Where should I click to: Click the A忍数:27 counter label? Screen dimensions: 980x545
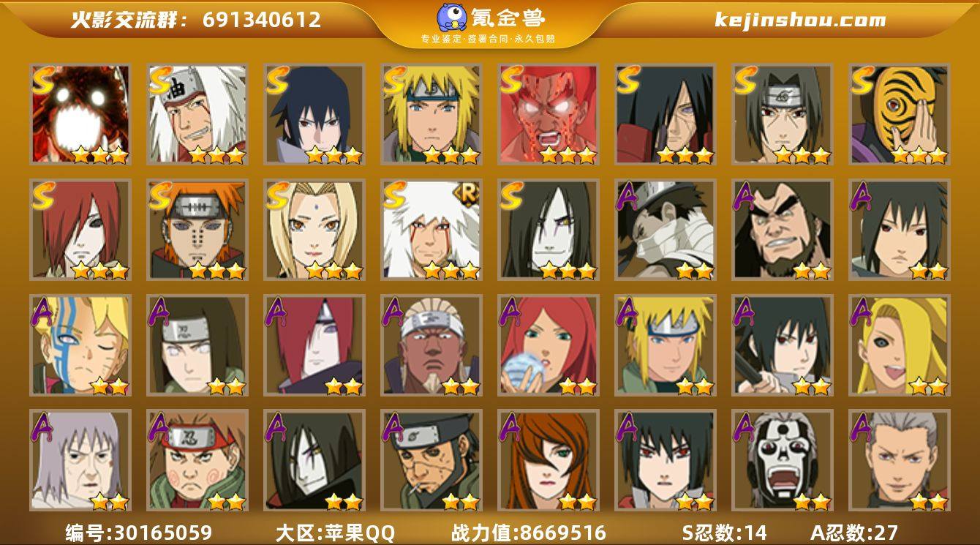[x=854, y=532]
